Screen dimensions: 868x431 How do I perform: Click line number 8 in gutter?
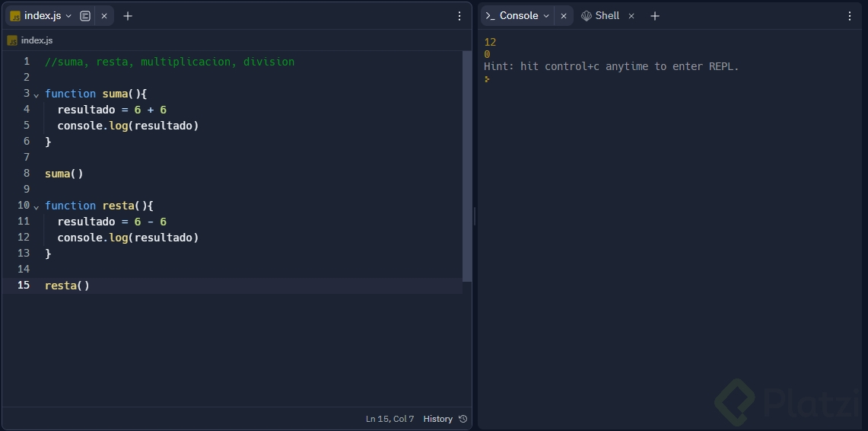pyautogui.click(x=26, y=173)
